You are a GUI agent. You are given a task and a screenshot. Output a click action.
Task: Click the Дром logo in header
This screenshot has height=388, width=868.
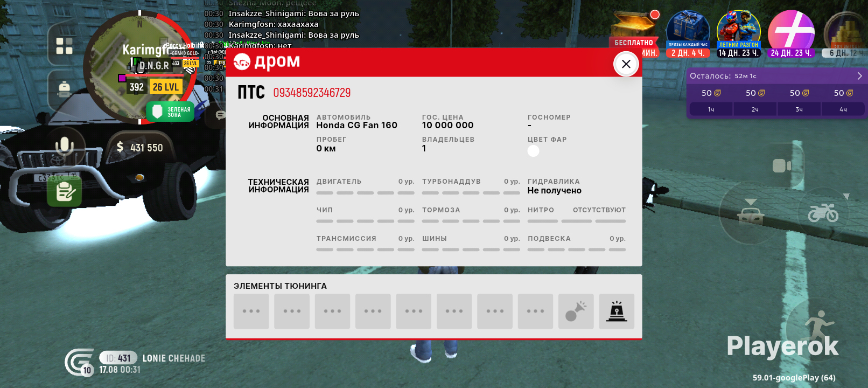tap(267, 62)
